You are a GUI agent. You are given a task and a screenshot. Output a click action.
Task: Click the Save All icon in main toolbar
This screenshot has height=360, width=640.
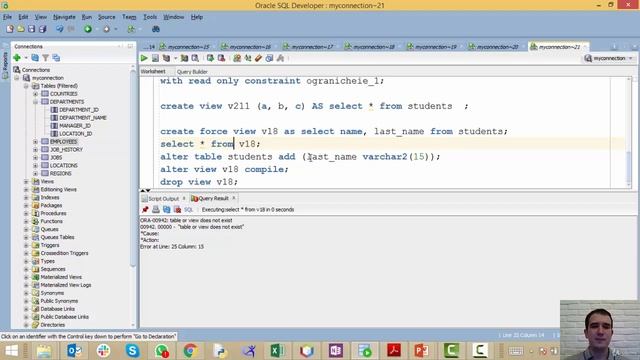click(42, 29)
